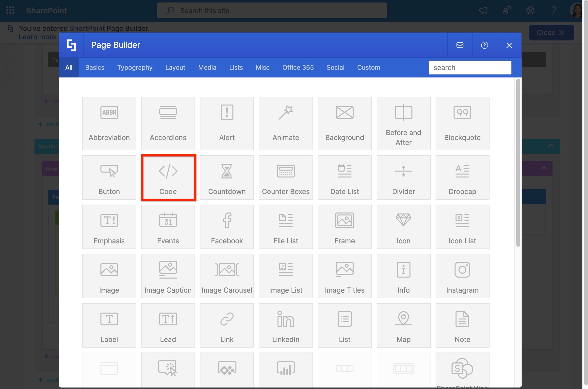
Task: Choose the Date List element
Action: click(x=344, y=178)
